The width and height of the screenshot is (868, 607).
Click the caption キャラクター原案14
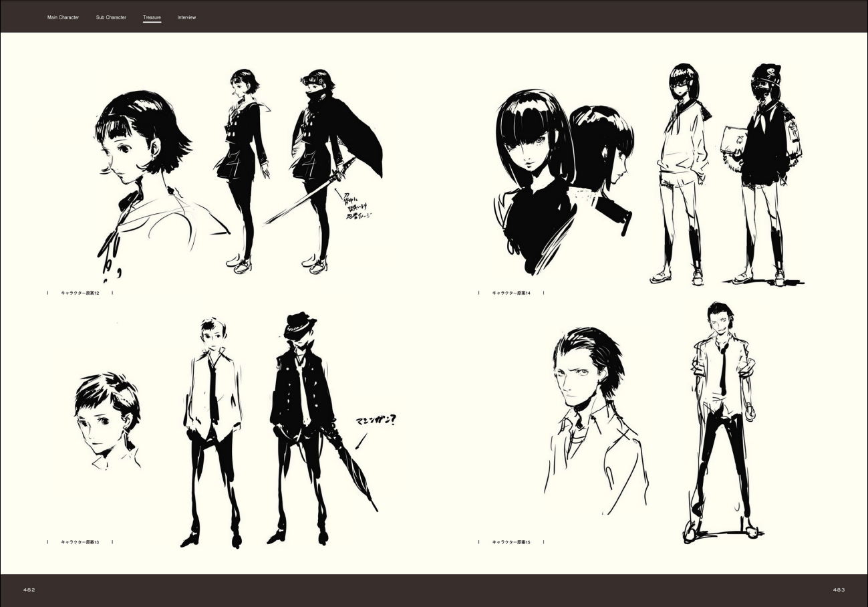[x=511, y=293]
